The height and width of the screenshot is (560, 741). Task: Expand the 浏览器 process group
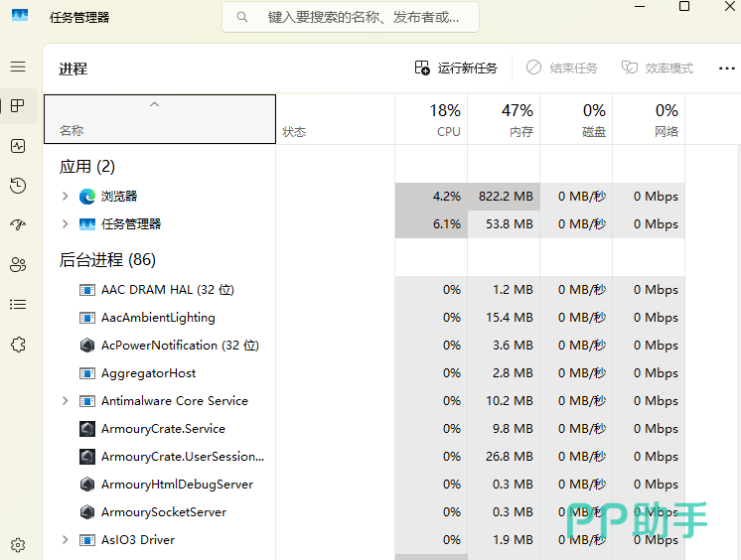pyautogui.click(x=66, y=197)
